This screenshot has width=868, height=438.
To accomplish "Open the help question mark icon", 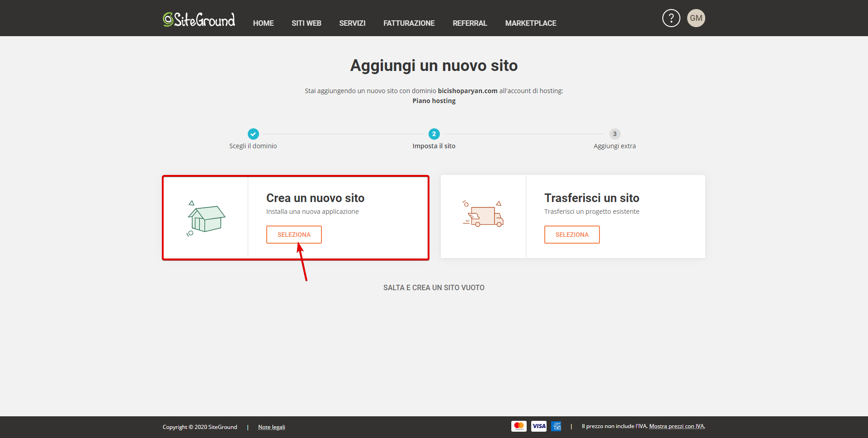I will click(x=671, y=18).
